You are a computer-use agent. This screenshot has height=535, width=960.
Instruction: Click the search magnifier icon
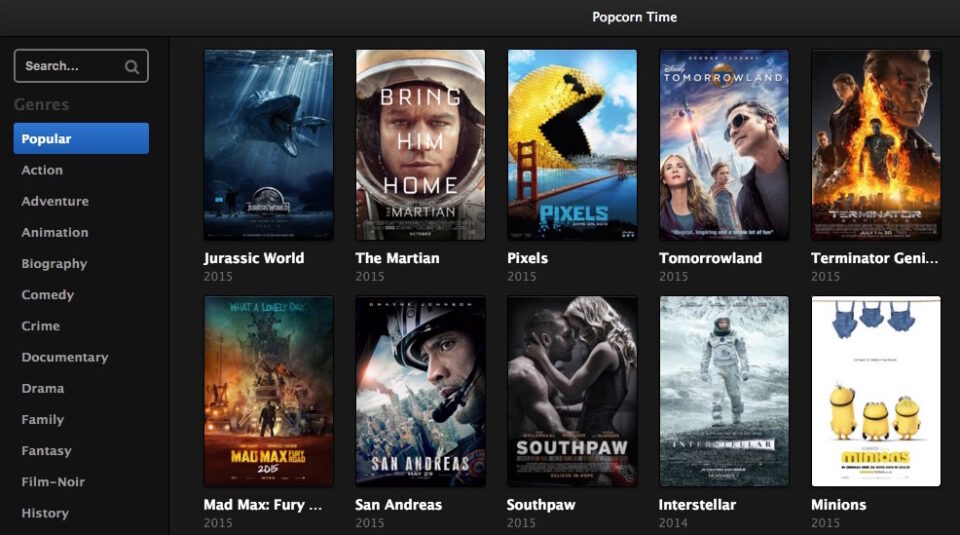132,67
